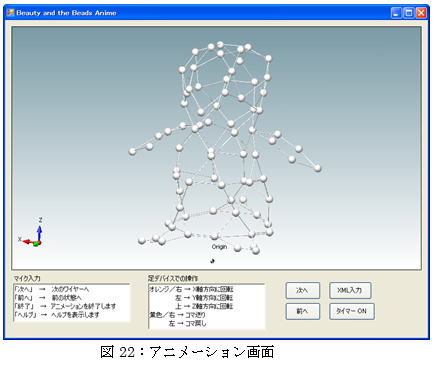Minimize the Beauty and the Beads Anime window

point(396,13)
